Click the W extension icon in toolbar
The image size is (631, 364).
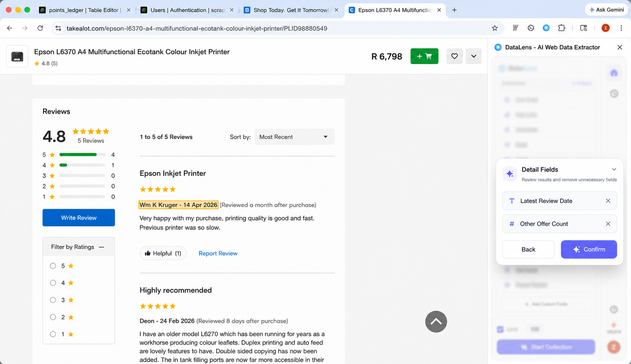[x=516, y=28]
